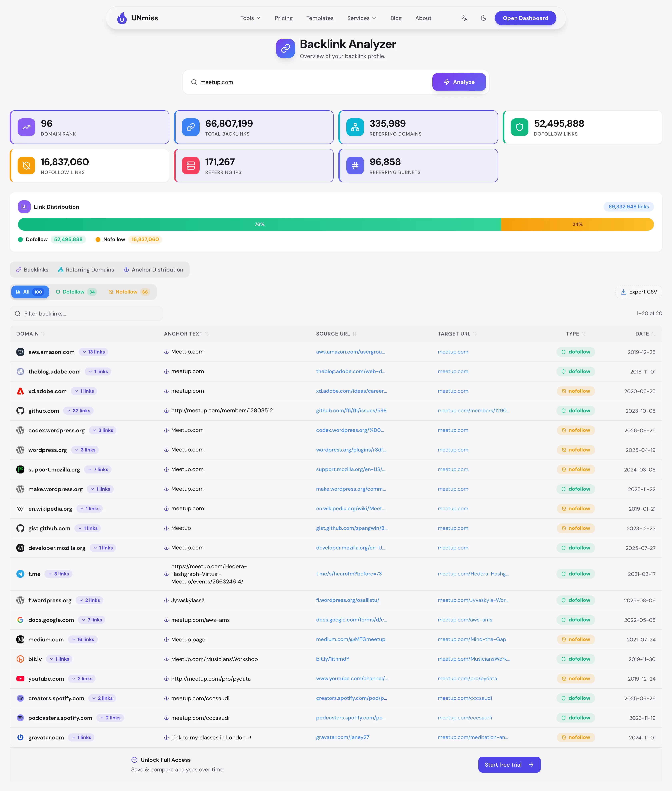Go to Pricing page
Viewport: 672px width, 791px height.
click(283, 18)
